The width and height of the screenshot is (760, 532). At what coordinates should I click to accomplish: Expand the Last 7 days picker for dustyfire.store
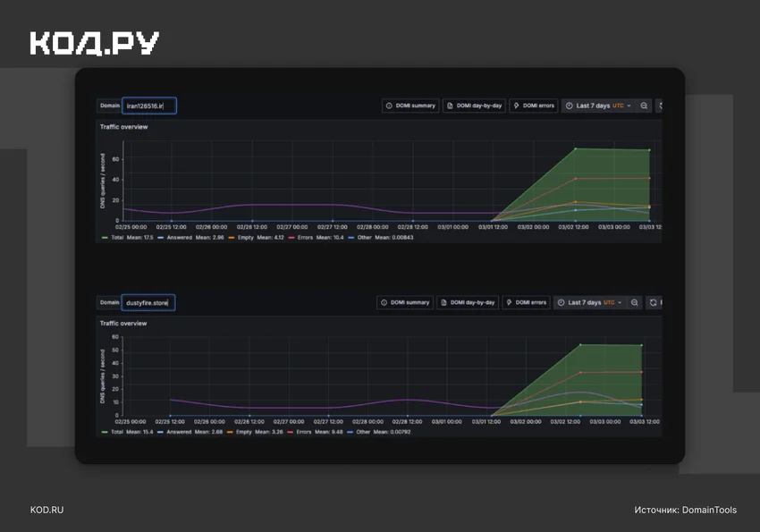point(590,302)
